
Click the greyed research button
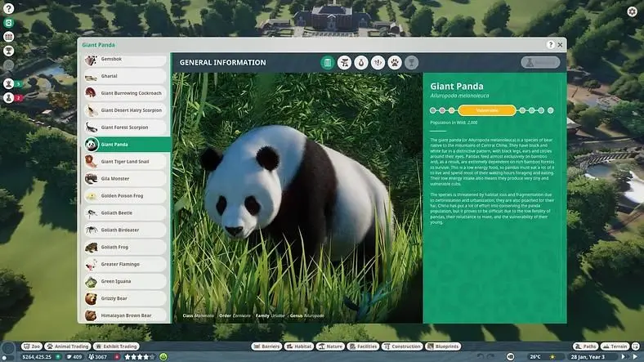coord(540,62)
